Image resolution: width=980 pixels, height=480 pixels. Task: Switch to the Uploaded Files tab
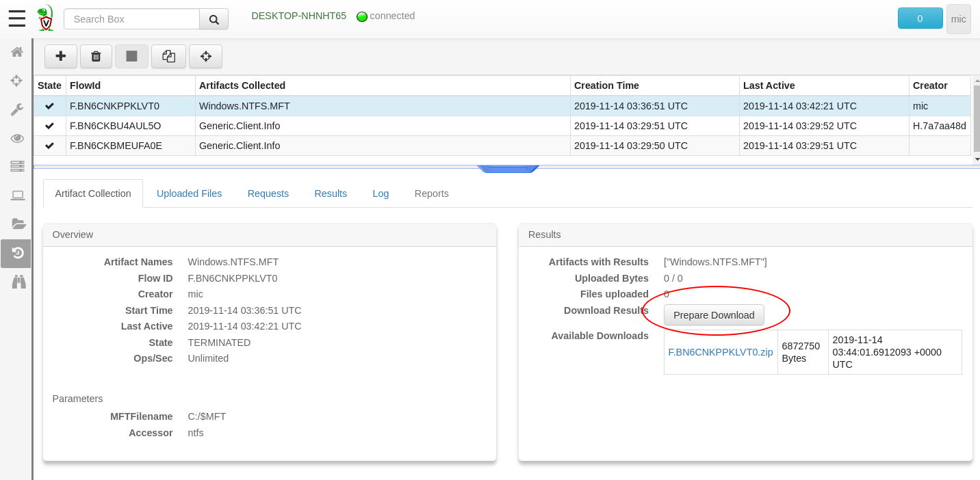189,194
